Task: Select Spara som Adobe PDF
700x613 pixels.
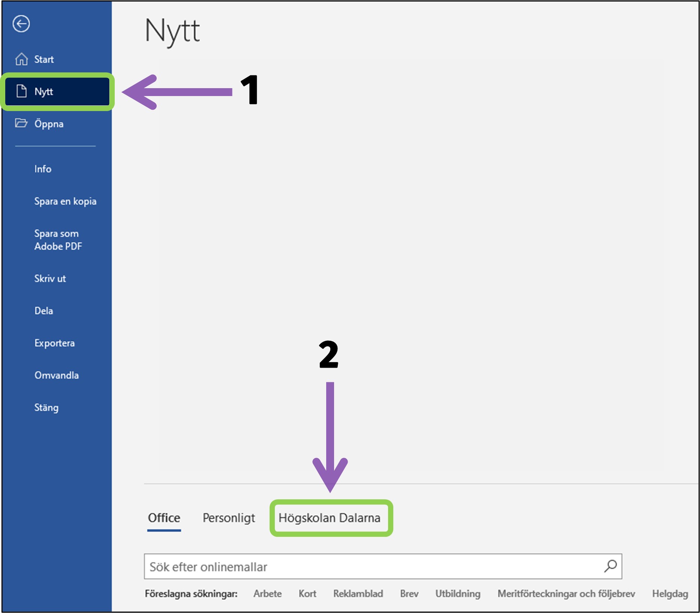Action: 58,240
